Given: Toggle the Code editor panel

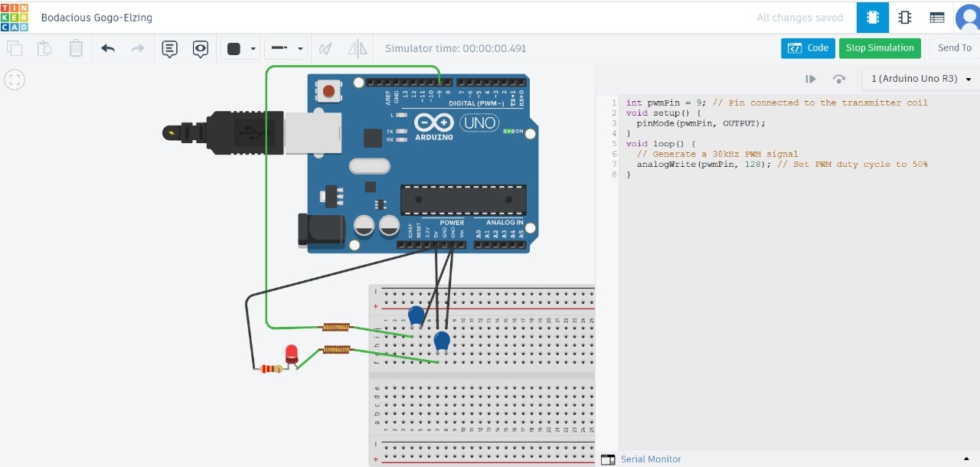Looking at the screenshot, I should point(808,48).
